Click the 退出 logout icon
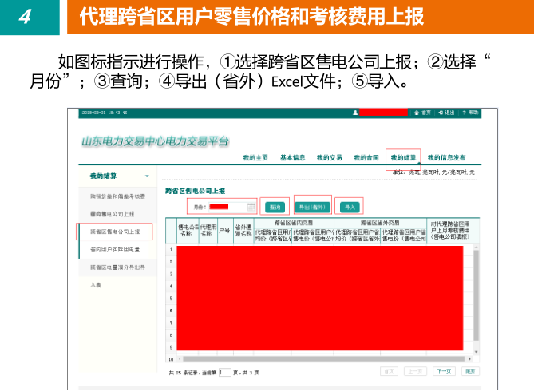Viewport: 534px width, 392px height. click(441, 113)
